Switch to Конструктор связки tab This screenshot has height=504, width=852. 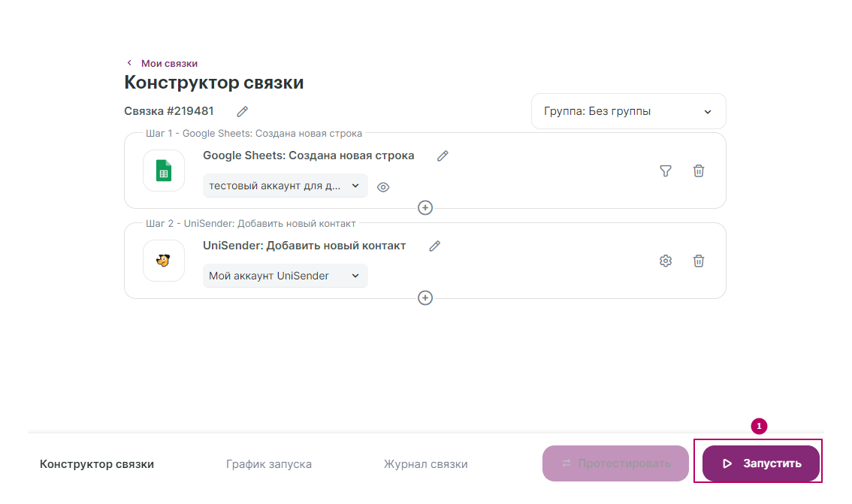click(97, 464)
